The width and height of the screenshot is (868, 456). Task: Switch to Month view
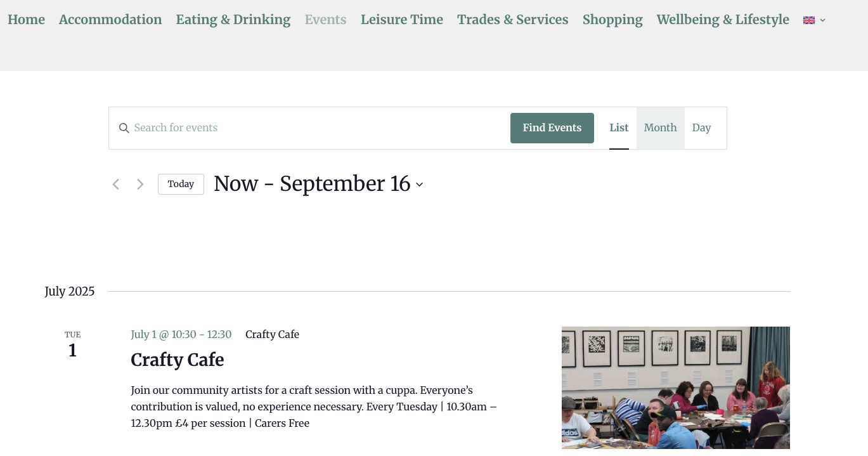coord(661,128)
